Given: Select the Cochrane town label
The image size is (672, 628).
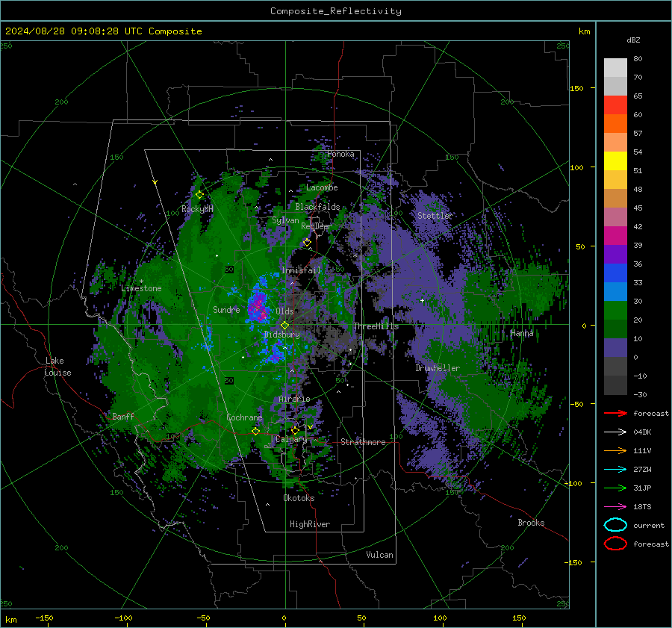Looking at the screenshot, I should point(244,417).
